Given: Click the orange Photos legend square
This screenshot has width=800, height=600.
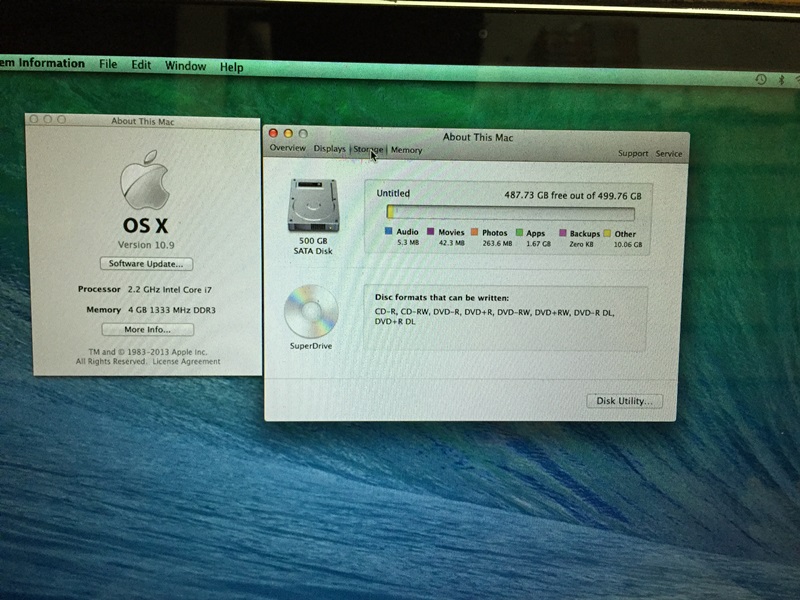Looking at the screenshot, I should [x=474, y=232].
